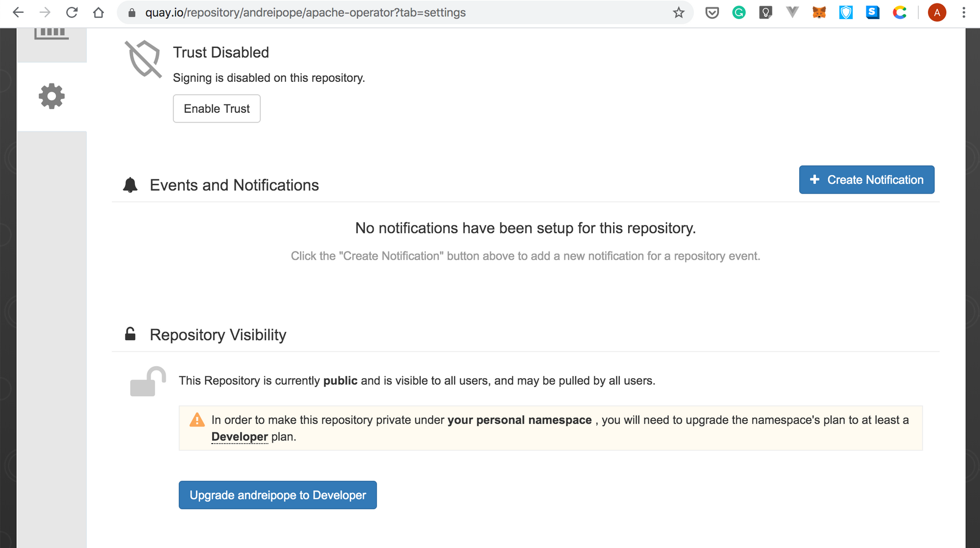Open the browser home page
This screenshot has width=980, height=548.
click(x=98, y=13)
